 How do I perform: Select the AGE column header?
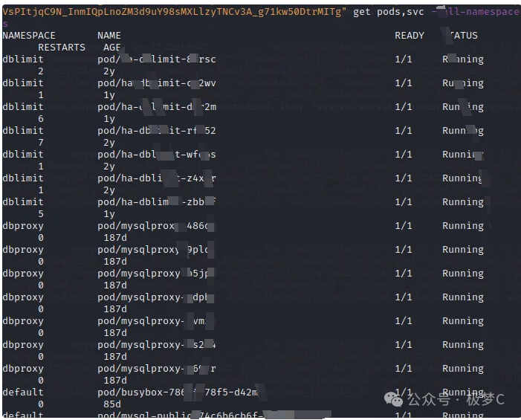pyautogui.click(x=112, y=48)
